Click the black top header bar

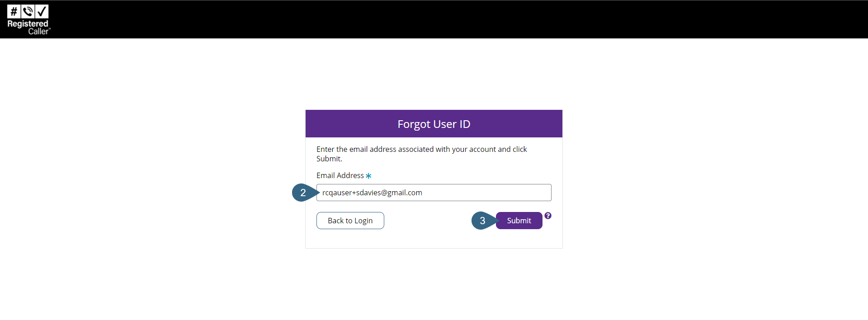point(434,19)
